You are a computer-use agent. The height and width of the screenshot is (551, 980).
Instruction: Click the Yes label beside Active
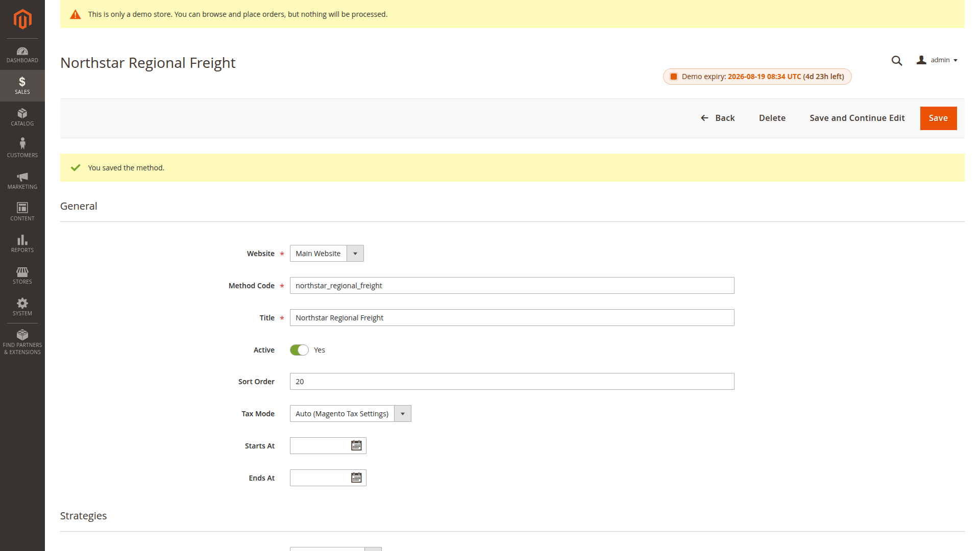click(320, 350)
